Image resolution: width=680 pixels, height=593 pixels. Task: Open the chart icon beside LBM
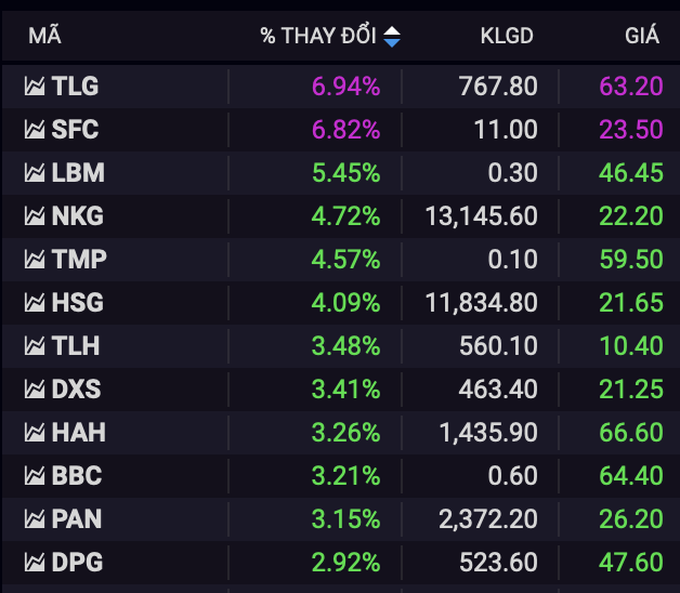point(35,173)
